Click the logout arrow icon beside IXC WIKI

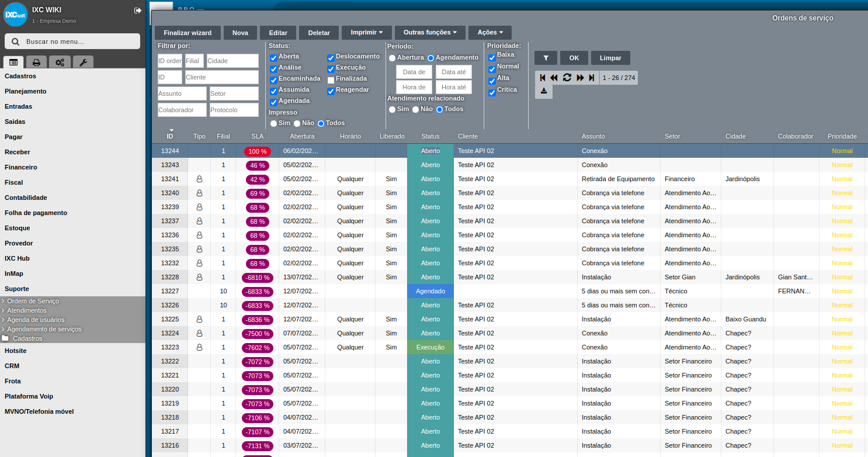pos(138,11)
